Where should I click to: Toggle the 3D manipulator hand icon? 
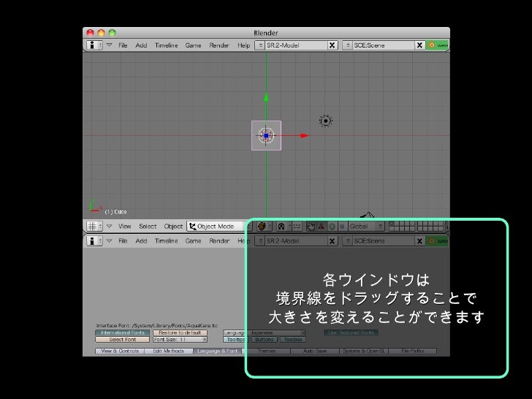pyautogui.click(x=311, y=227)
